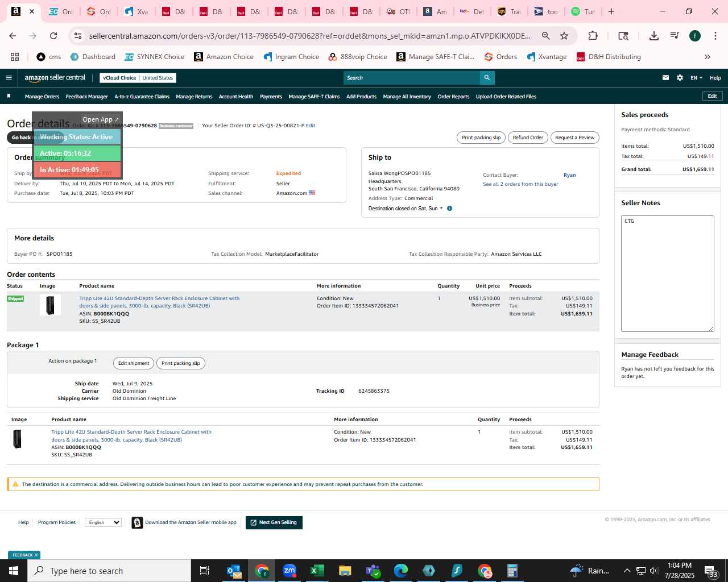The image size is (728, 582).
Task: Open the settings gear icon
Action: pos(680,78)
